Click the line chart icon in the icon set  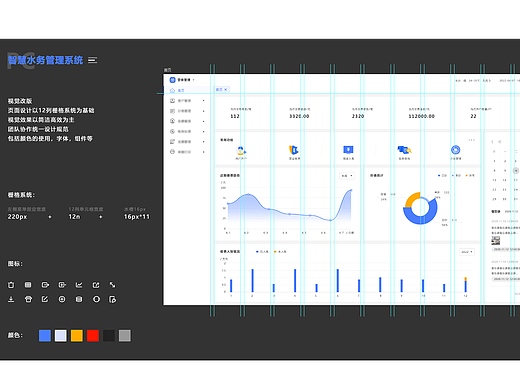(79, 285)
